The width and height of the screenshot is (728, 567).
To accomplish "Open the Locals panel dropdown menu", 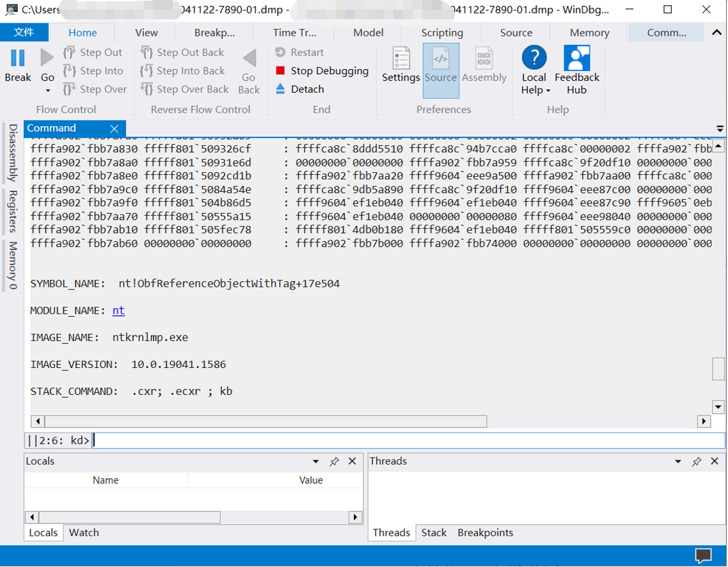I will pos(315,461).
